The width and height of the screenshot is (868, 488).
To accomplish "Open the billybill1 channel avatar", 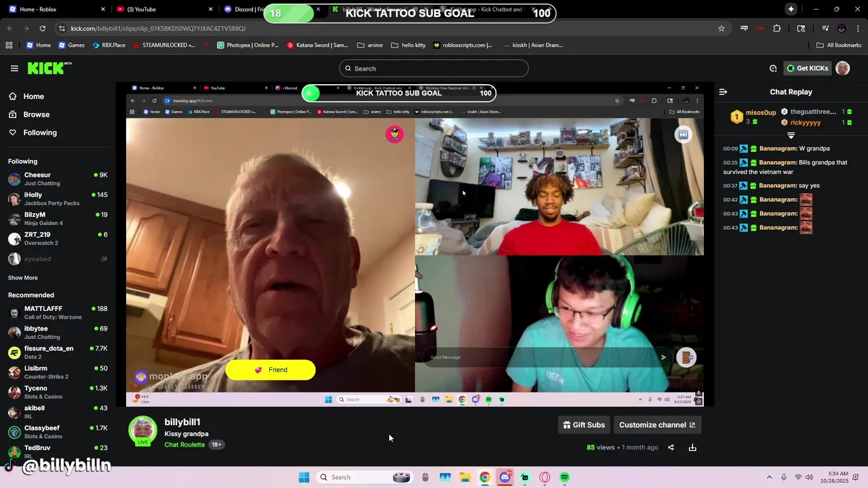I will coord(142,431).
